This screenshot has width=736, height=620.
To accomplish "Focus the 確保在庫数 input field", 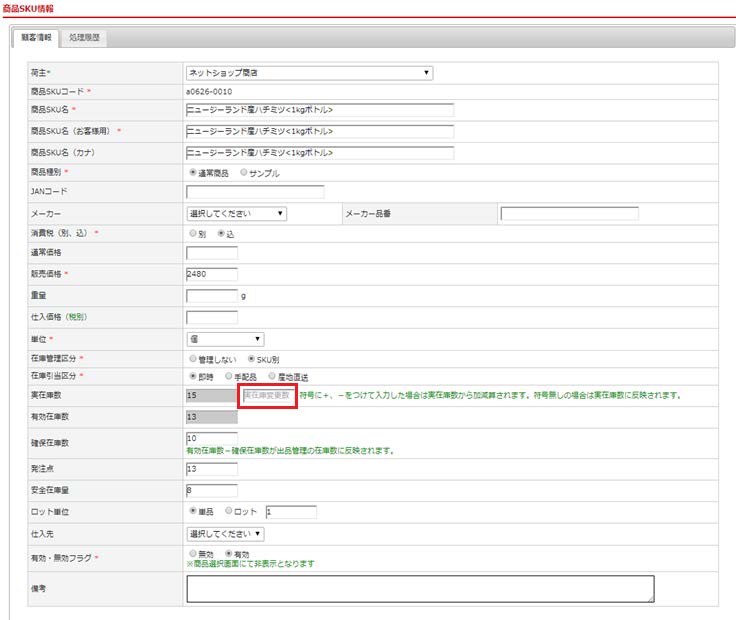I will [x=211, y=438].
